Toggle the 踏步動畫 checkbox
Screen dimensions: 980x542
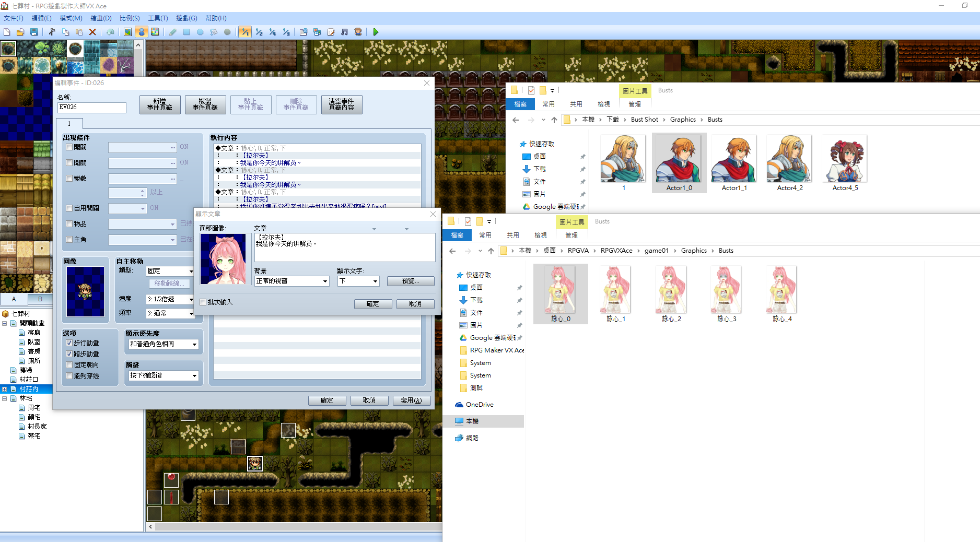pos(69,354)
